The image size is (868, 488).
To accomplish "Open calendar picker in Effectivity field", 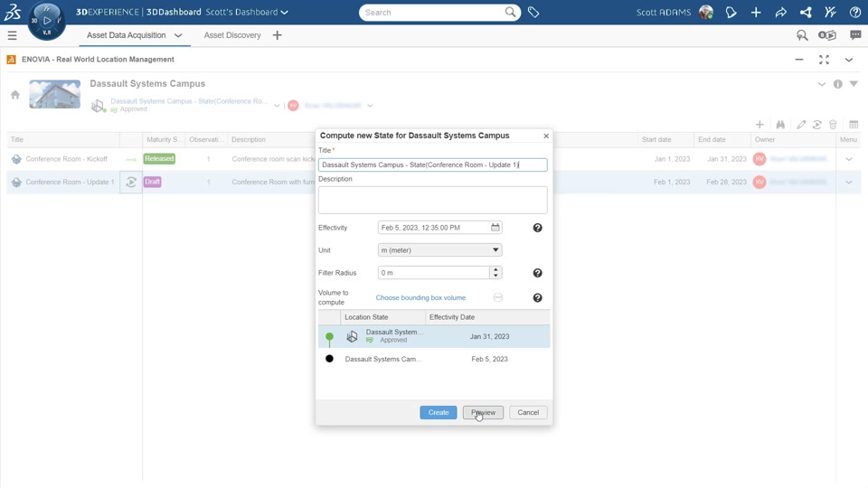I will [x=495, y=228].
